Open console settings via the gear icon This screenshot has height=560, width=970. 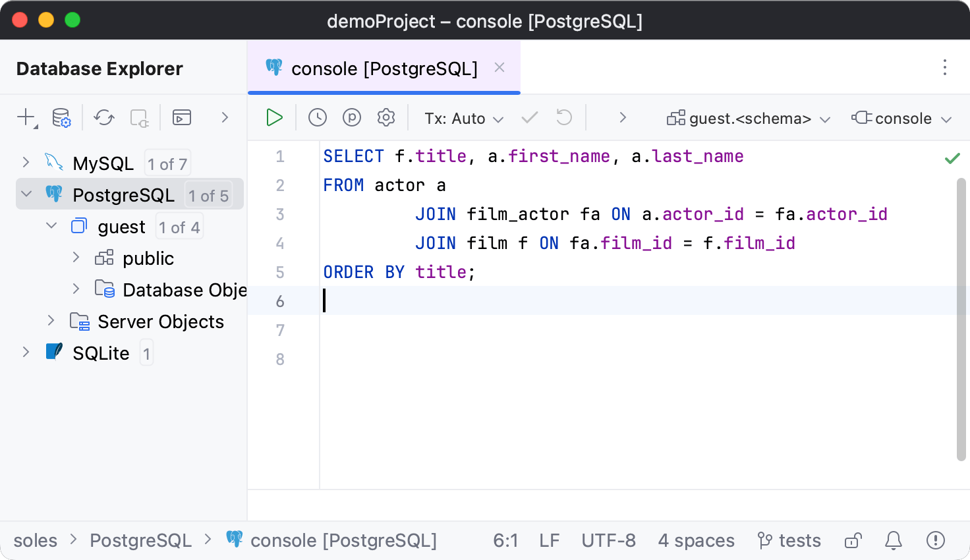point(385,117)
